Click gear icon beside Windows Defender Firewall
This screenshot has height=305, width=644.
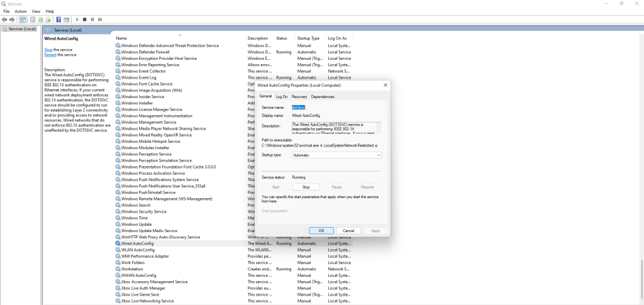(x=118, y=52)
